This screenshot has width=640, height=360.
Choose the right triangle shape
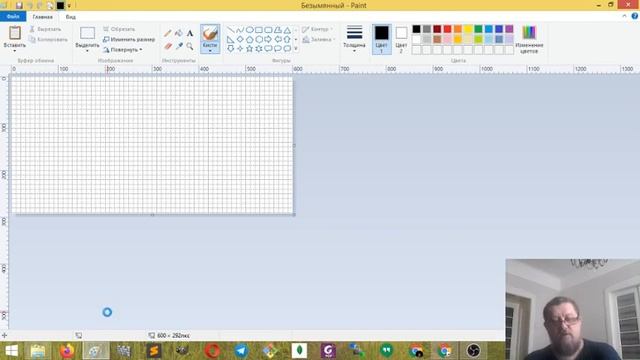[231, 39]
